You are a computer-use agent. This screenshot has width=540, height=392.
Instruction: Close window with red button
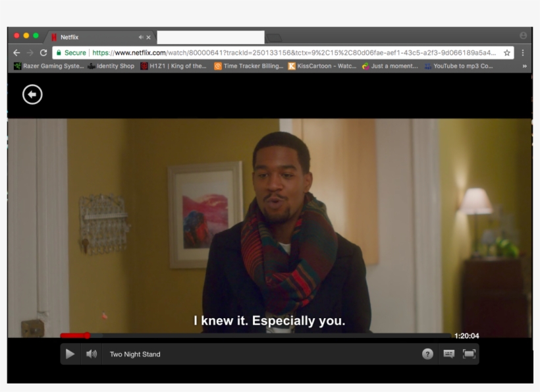[x=16, y=36]
